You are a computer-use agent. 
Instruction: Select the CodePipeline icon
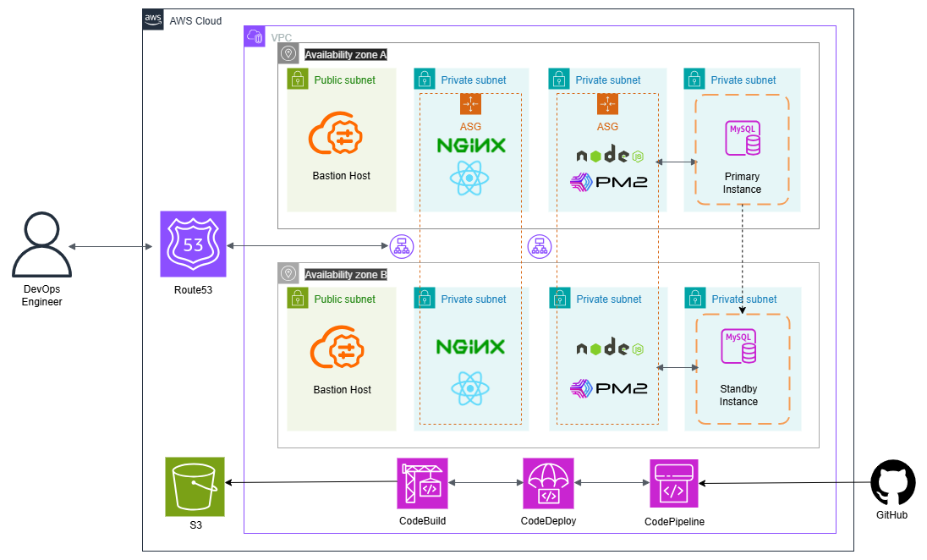point(674,482)
